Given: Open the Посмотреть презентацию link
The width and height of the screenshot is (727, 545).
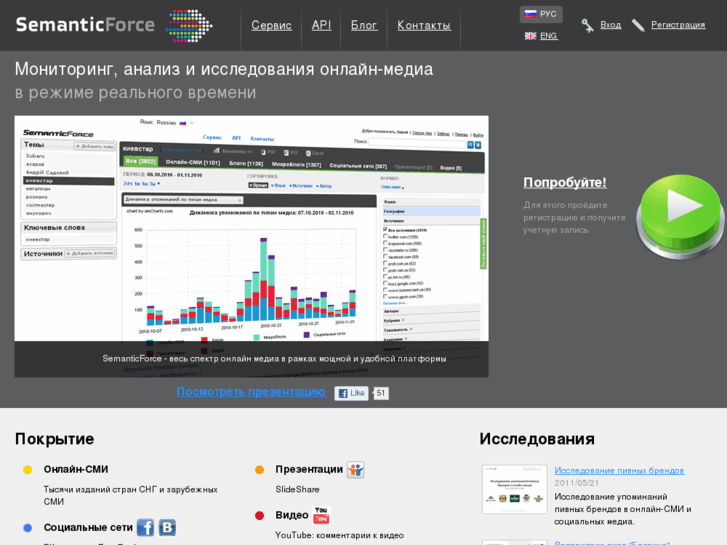Looking at the screenshot, I should (x=251, y=391).
